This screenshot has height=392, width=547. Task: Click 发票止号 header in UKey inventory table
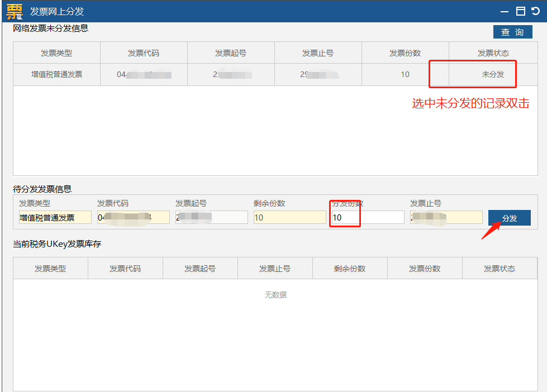click(x=275, y=269)
